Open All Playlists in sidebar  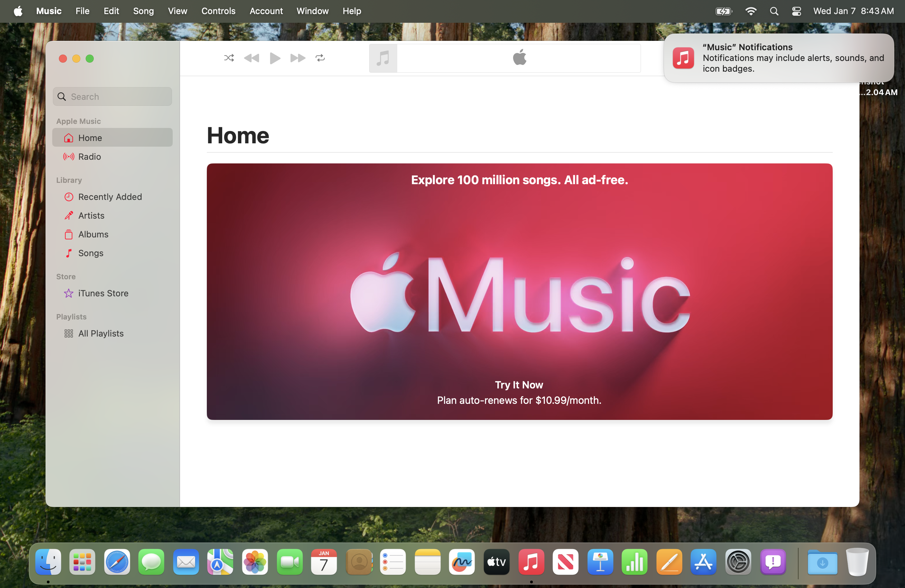(101, 334)
